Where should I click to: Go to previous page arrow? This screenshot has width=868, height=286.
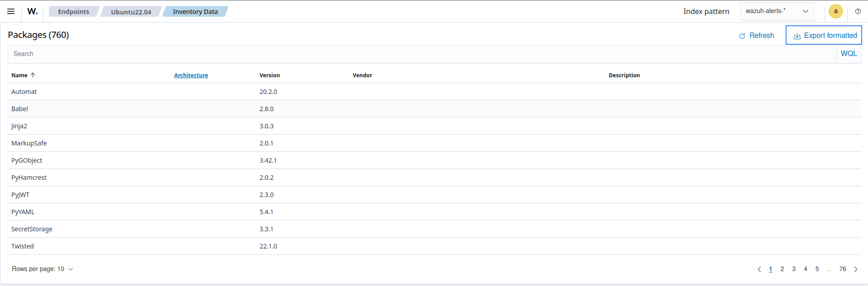759,269
